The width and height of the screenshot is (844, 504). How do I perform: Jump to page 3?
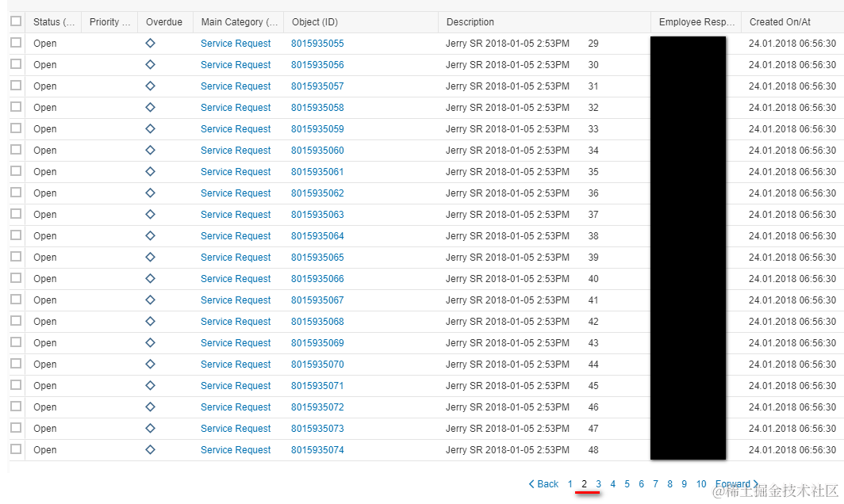tap(599, 484)
